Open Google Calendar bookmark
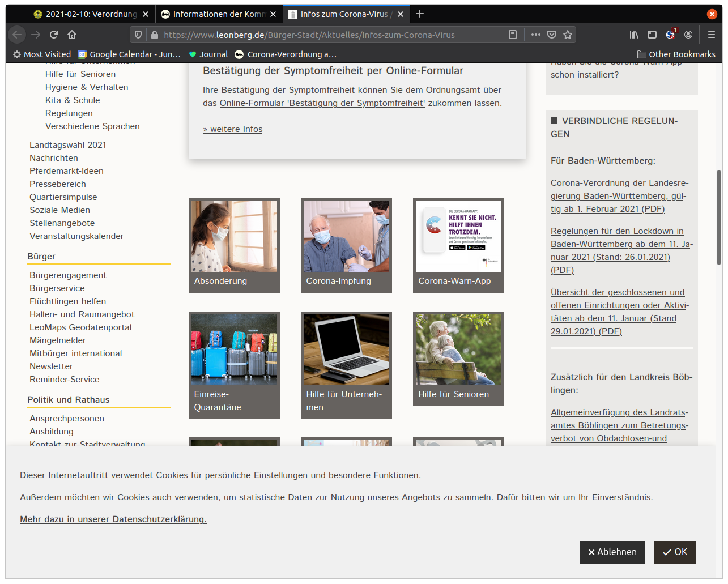Screen dimensions: 728x584 click(x=129, y=54)
